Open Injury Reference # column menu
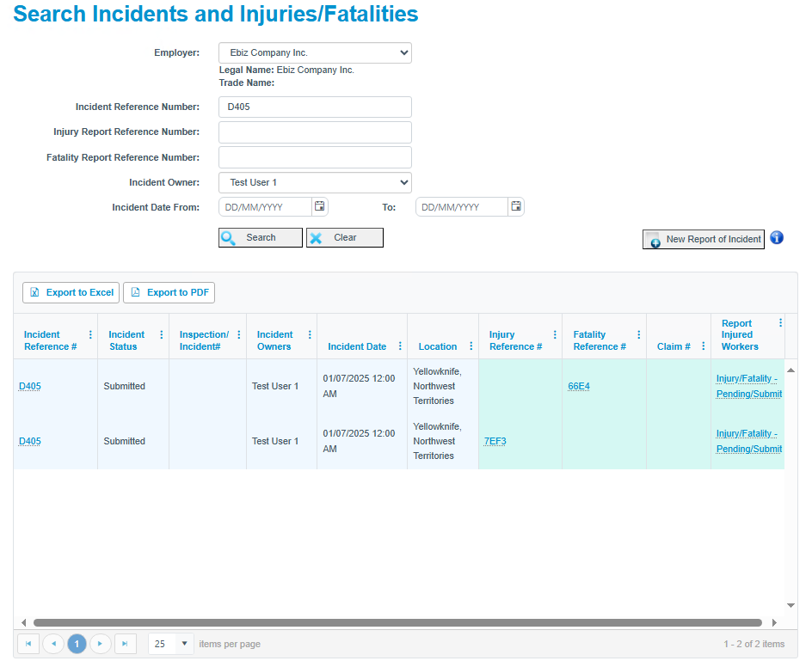 [x=555, y=335]
